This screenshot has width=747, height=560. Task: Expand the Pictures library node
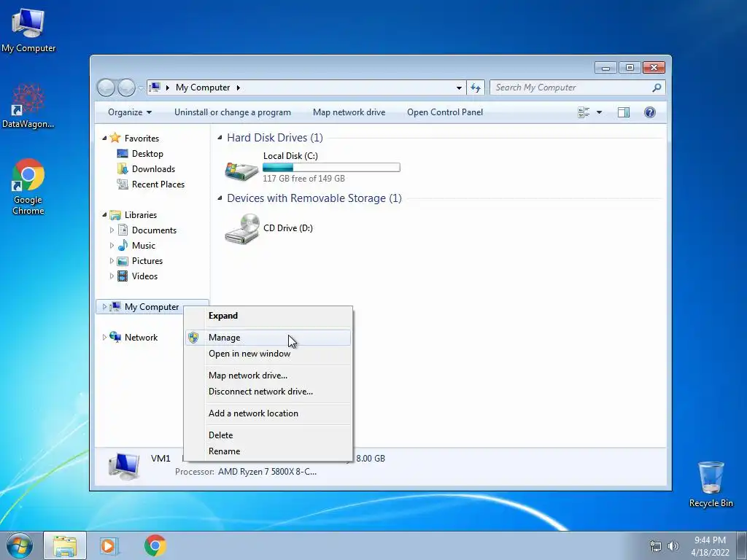coord(112,261)
